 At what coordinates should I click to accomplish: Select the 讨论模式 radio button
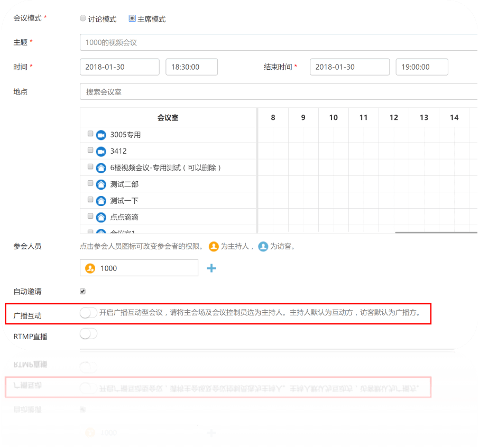pyautogui.click(x=82, y=18)
